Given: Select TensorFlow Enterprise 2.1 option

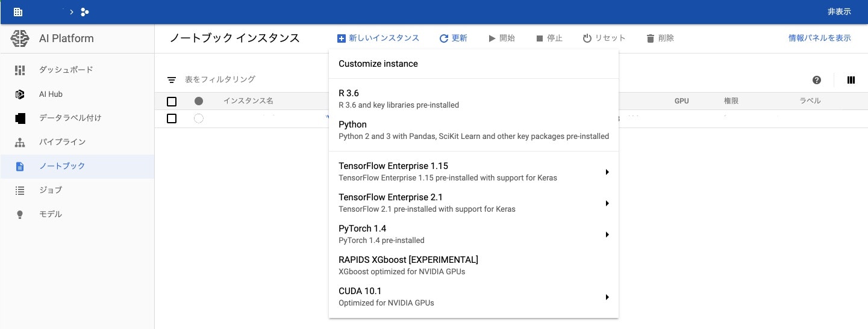Looking at the screenshot, I should point(473,203).
